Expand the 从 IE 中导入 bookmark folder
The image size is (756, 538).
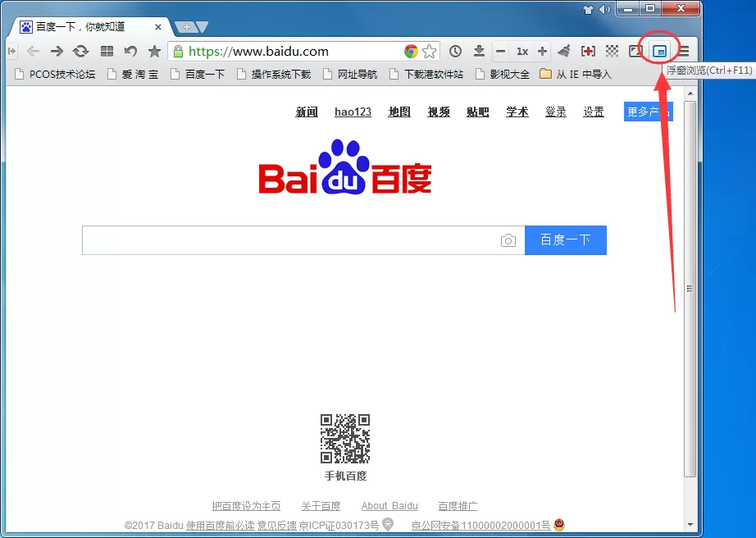[x=576, y=75]
